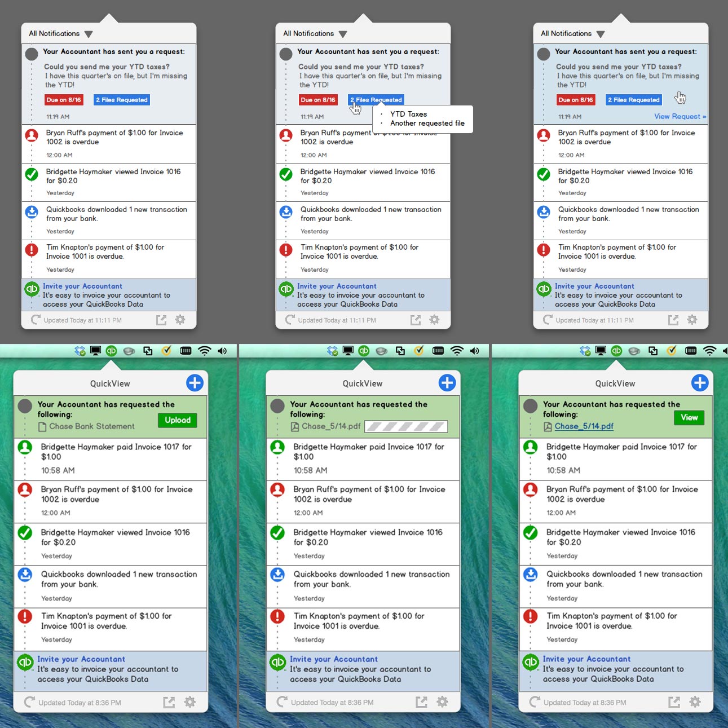Click Invite your Accountant in panel with Upload button
728x728 pixels.
point(81,659)
